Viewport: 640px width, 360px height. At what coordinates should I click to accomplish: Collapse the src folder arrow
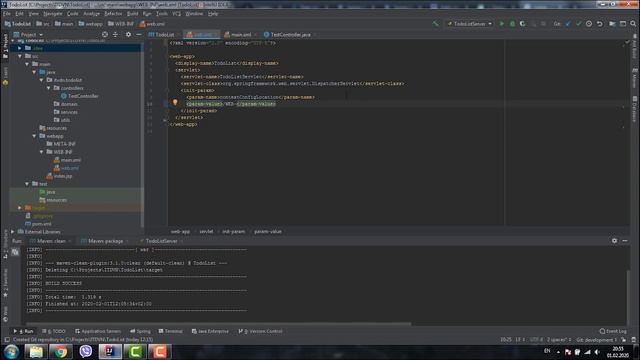[20, 56]
